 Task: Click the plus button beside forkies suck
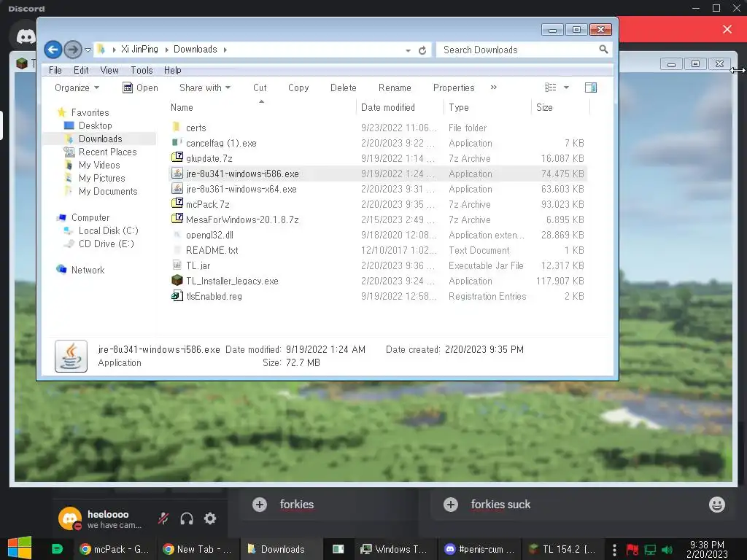pos(451,505)
